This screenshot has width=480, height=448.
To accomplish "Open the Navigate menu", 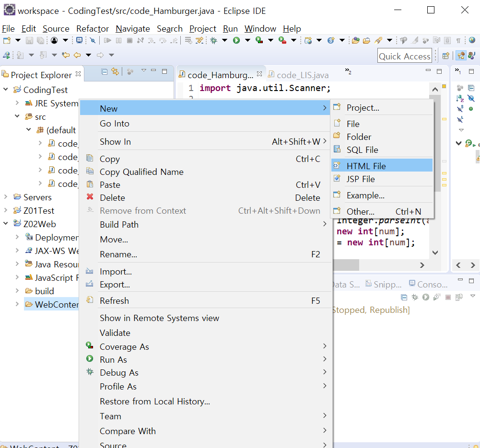I will coord(133,29).
